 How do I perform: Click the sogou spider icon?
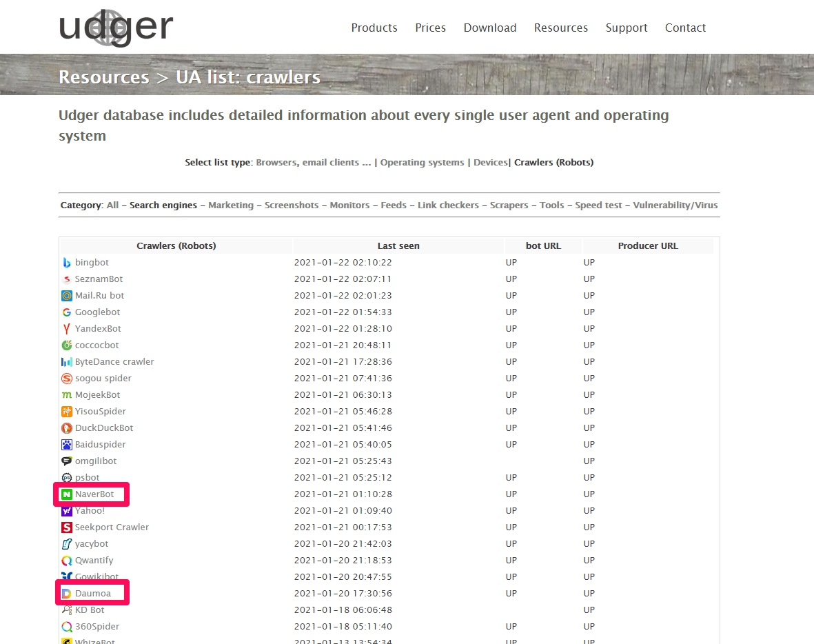(x=66, y=379)
